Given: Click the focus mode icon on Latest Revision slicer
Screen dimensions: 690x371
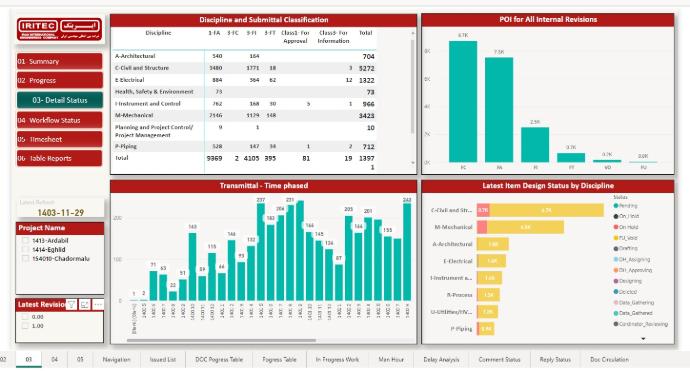Looking at the screenshot, I should (x=84, y=305).
